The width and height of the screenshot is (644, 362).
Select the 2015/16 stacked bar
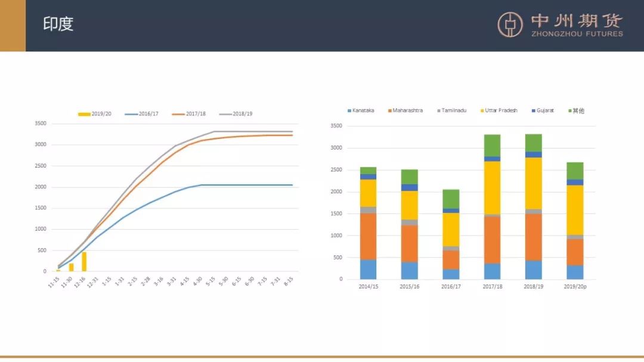click(x=410, y=224)
